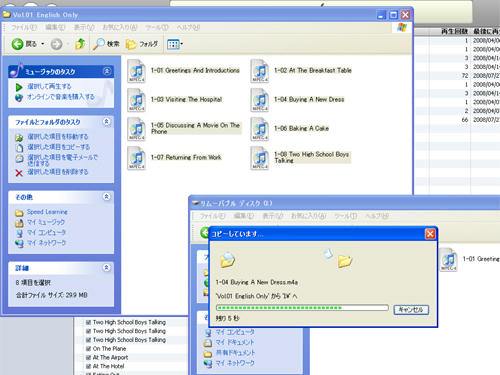Open the Views dropdown in toolbar
The image size is (500, 375).
[175, 44]
